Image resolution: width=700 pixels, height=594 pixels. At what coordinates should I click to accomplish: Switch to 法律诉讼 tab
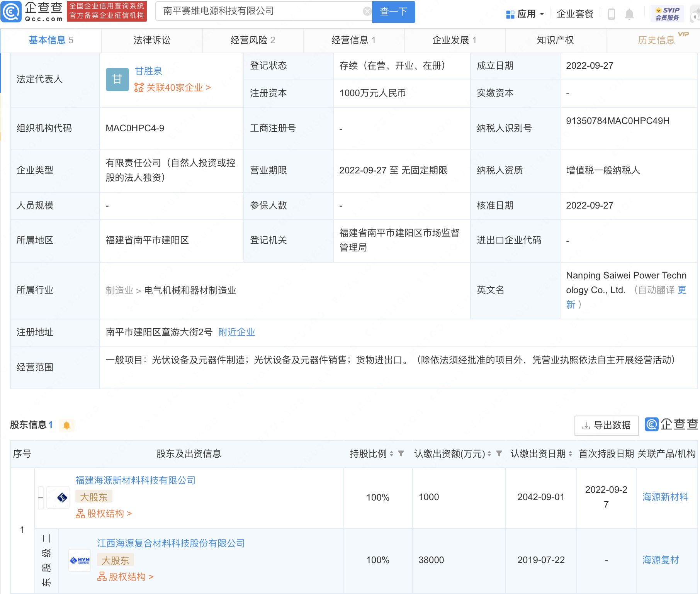point(152,40)
